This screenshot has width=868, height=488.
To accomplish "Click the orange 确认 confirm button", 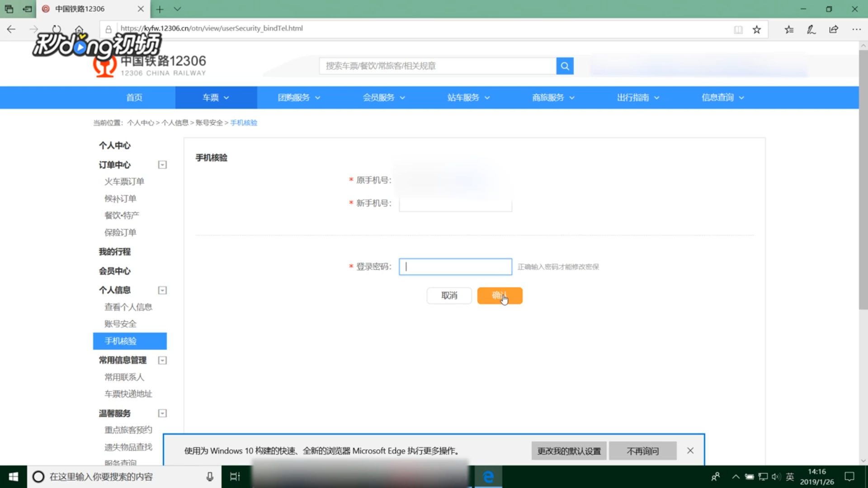I will click(x=500, y=296).
